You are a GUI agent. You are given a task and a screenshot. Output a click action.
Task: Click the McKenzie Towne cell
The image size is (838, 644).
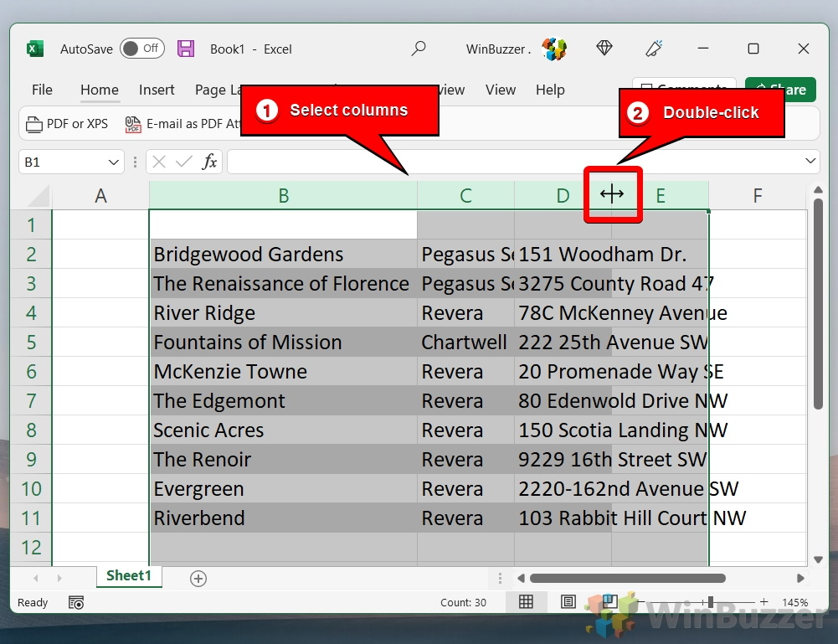(283, 372)
